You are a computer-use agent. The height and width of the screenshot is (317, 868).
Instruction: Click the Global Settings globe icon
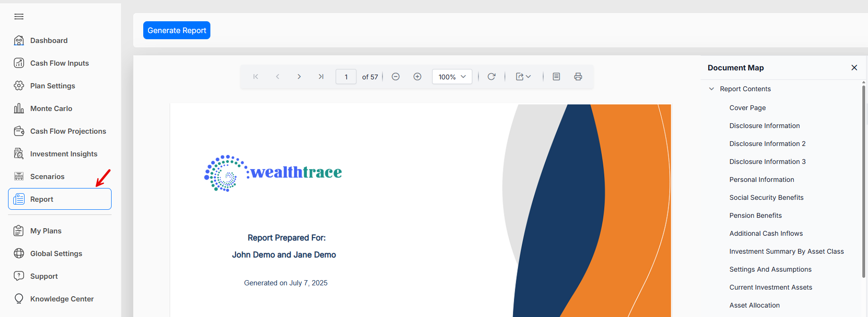[x=19, y=254]
